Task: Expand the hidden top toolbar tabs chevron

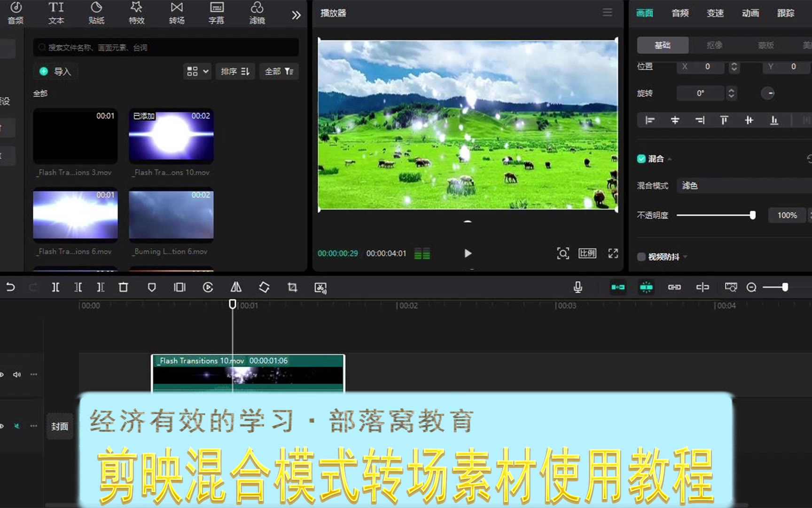Action: [x=296, y=15]
